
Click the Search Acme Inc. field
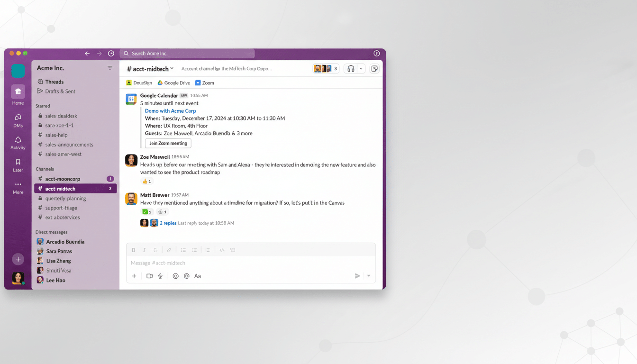(187, 53)
